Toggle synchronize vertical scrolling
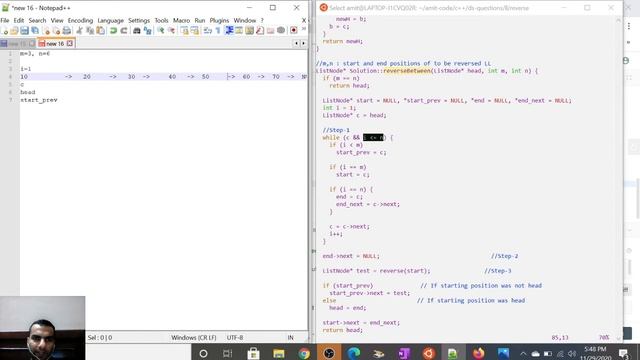640x360 pixels. [x=184, y=31]
